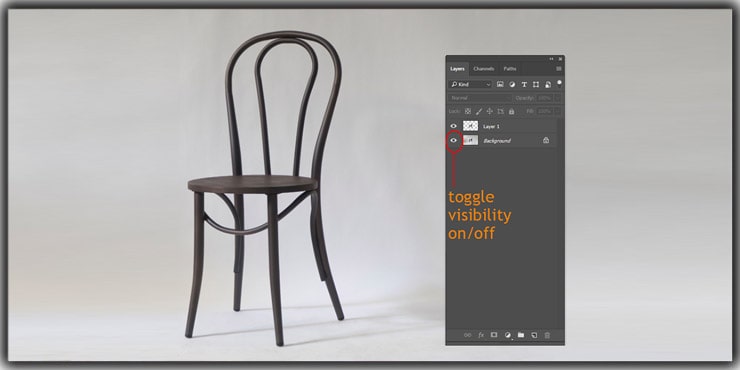Create a new layer

pyautogui.click(x=534, y=335)
